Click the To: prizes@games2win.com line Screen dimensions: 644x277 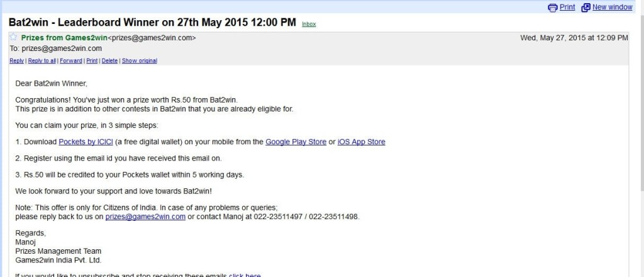click(56, 48)
